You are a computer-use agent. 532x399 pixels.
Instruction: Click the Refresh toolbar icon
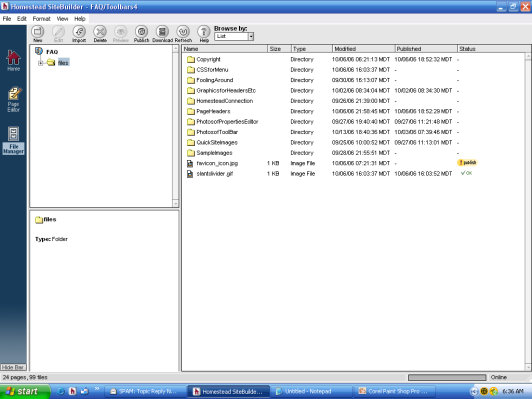point(183,32)
